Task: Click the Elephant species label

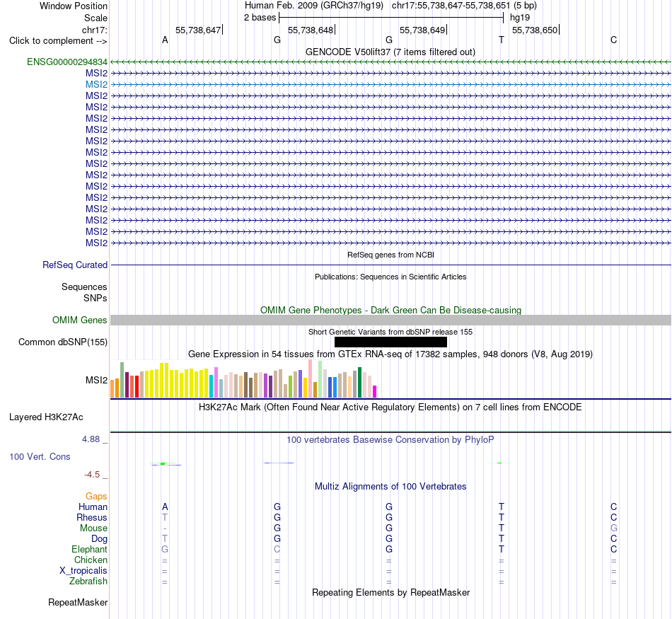Action: [x=89, y=549]
